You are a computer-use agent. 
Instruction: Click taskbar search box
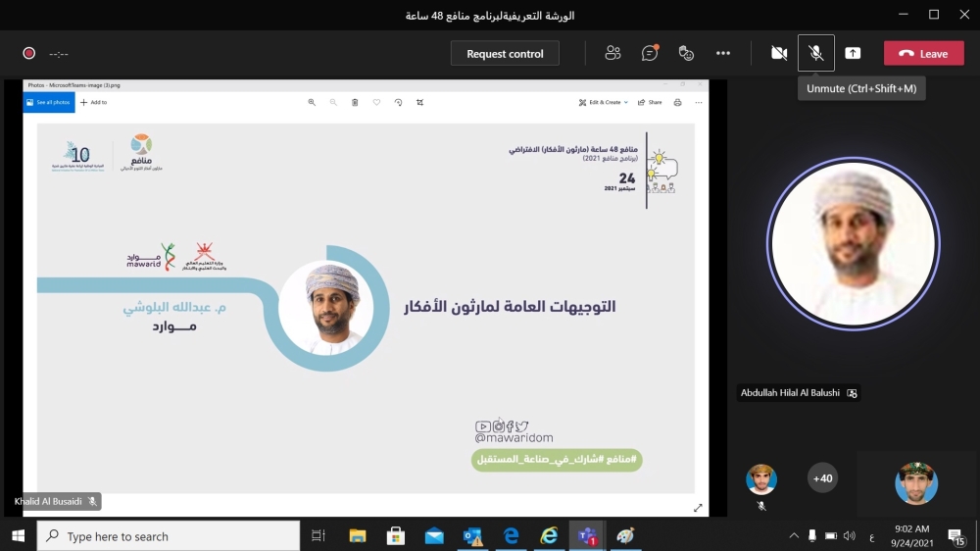(169, 536)
